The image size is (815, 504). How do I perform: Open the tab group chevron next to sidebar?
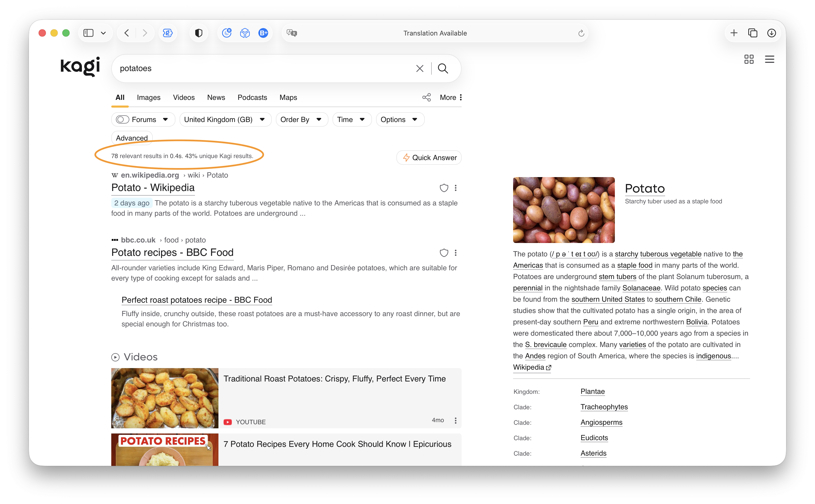[x=103, y=33]
